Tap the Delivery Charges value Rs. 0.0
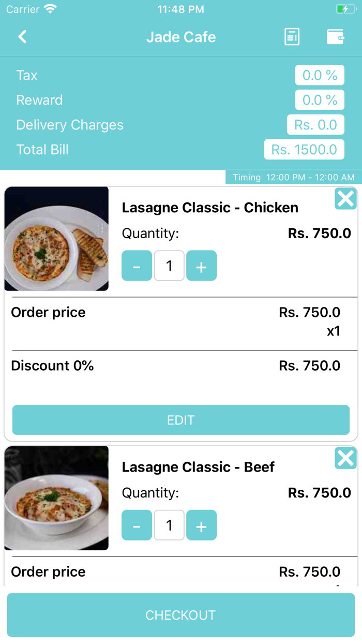This screenshot has height=644, width=362. click(315, 125)
